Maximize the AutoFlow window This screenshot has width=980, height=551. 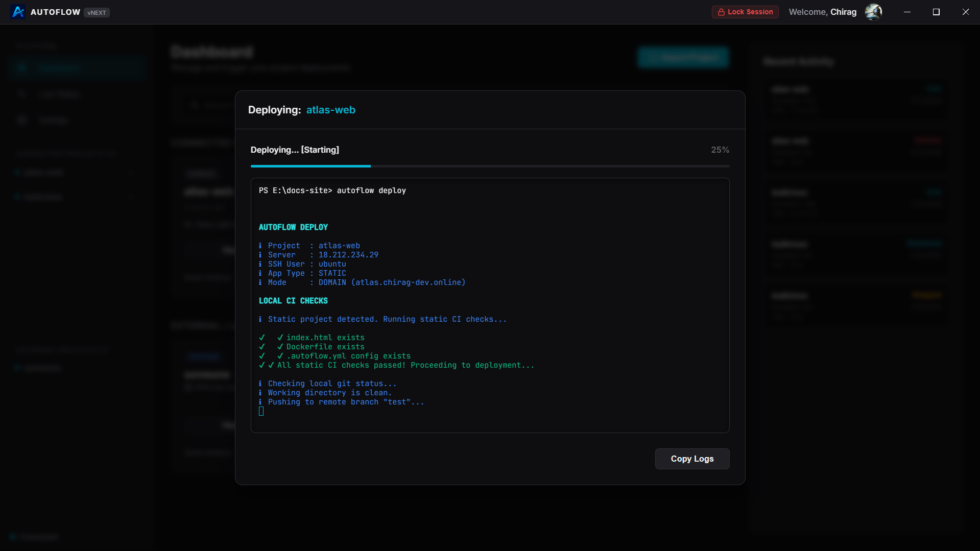click(936, 12)
